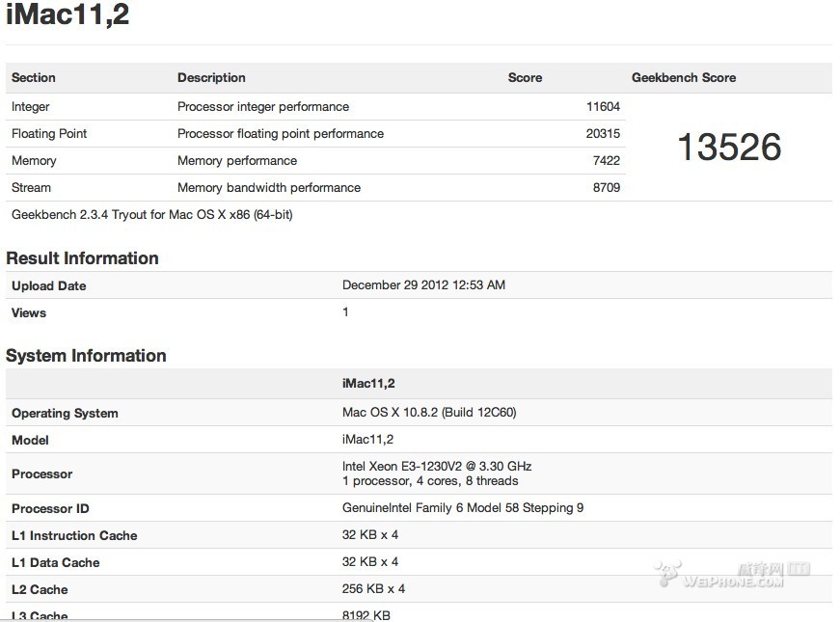840x622 pixels.
Task: Select the overall Geekbench score 13526
Action: coord(729,147)
